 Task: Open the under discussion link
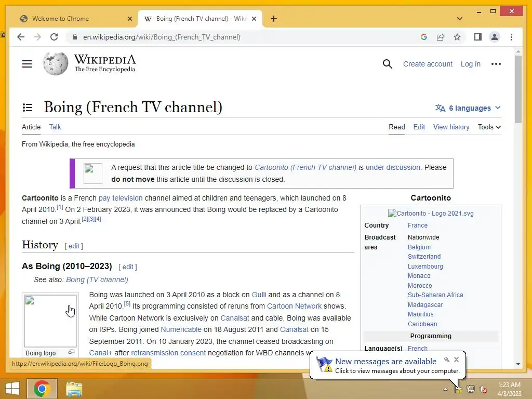coord(393,167)
